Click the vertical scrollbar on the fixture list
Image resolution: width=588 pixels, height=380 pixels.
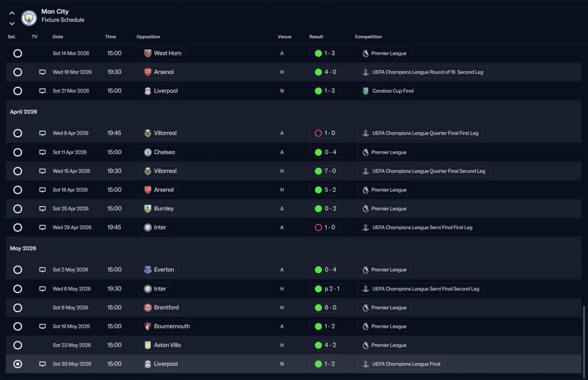(584, 339)
